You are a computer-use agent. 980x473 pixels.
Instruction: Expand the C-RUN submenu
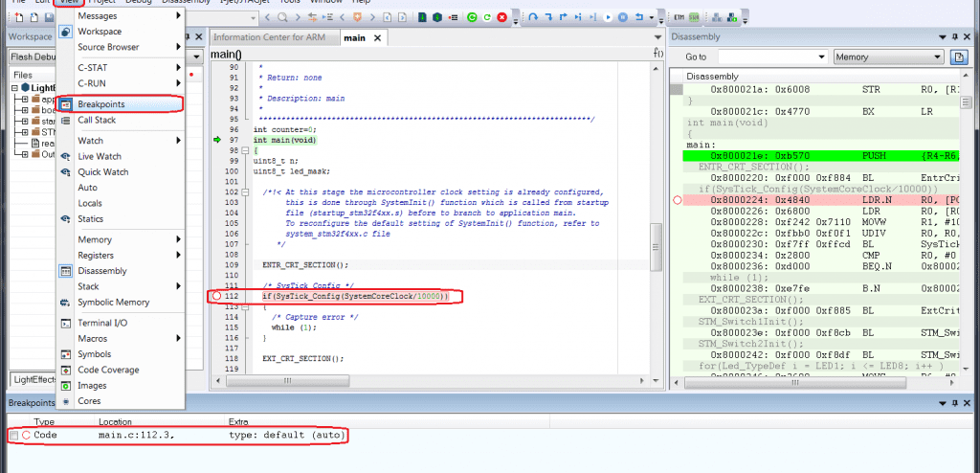[120, 83]
